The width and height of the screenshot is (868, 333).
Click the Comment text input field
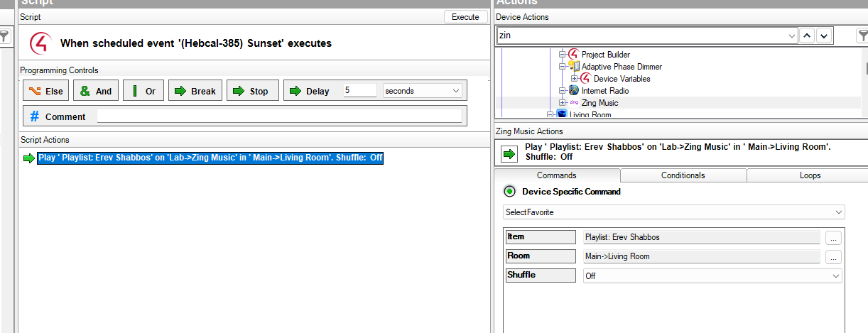point(278,116)
